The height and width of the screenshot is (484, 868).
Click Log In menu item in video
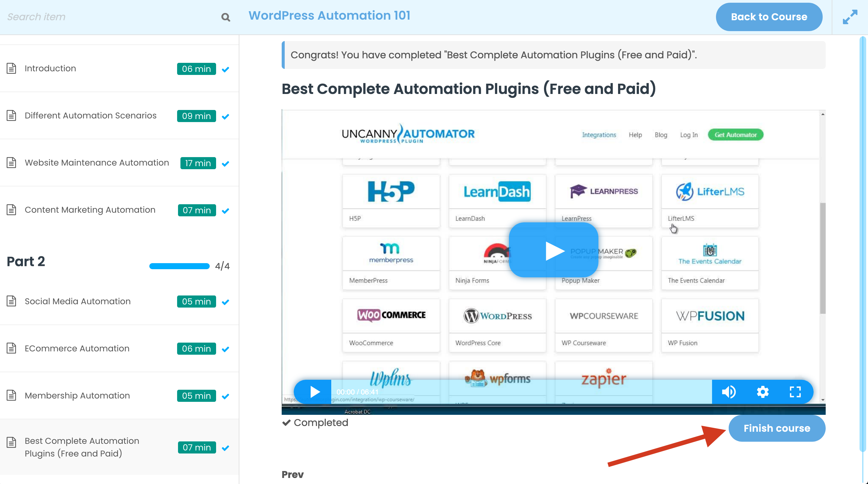click(x=689, y=135)
